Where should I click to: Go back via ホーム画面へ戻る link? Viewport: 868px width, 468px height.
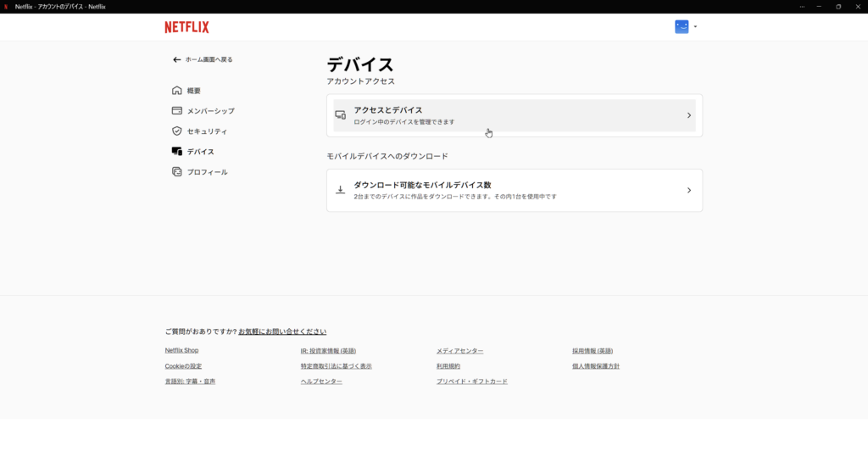tap(209, 60)
